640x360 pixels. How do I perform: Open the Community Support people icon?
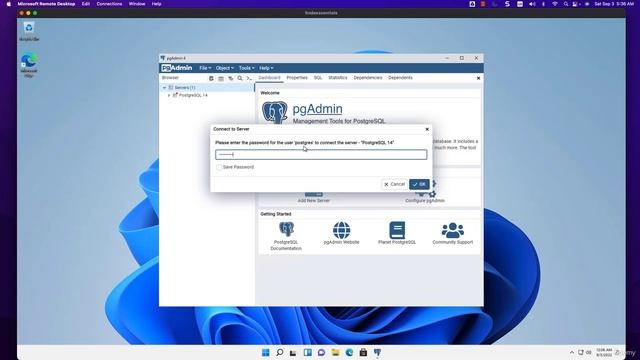click(453, 230)
